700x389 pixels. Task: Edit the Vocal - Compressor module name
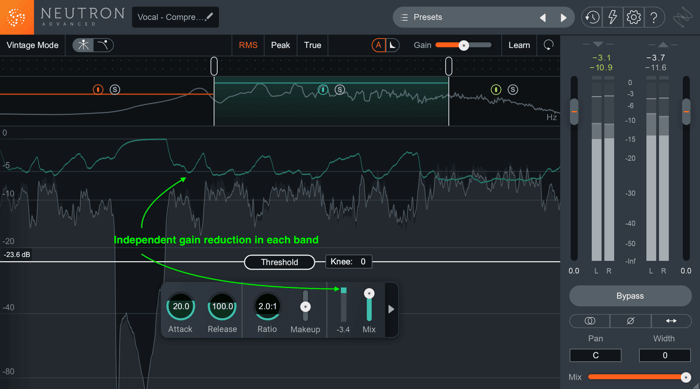175,17
